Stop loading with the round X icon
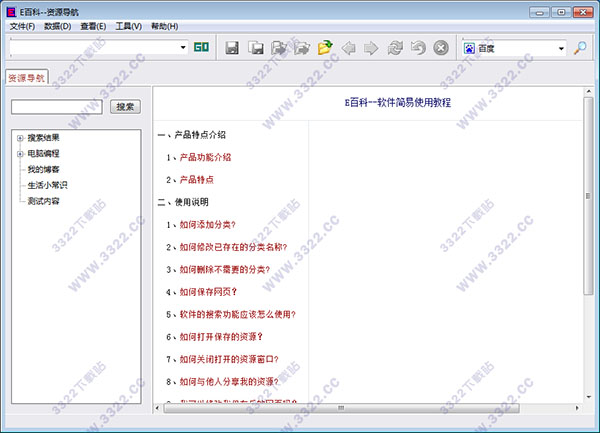The image size is (600, 433). (x=441, y=48)
